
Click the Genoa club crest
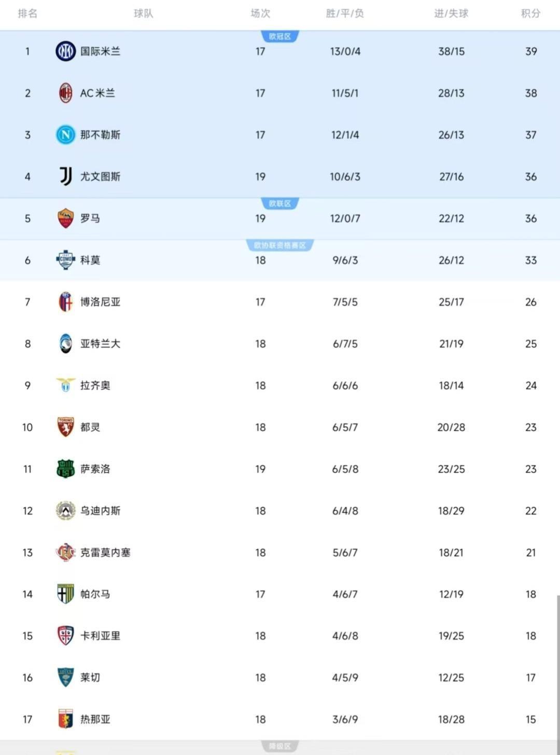pos(65,719)
